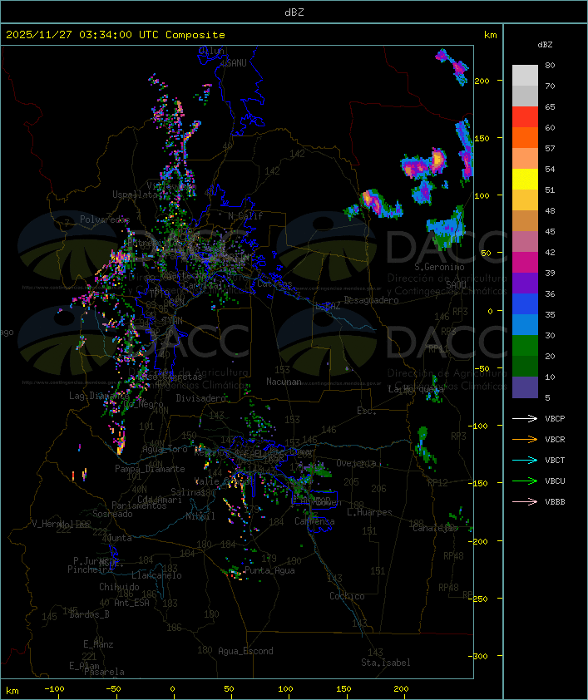Viewport: 588px width, 700px height.
Task: Click the Sosneado map label
Action: pos(112,514)
